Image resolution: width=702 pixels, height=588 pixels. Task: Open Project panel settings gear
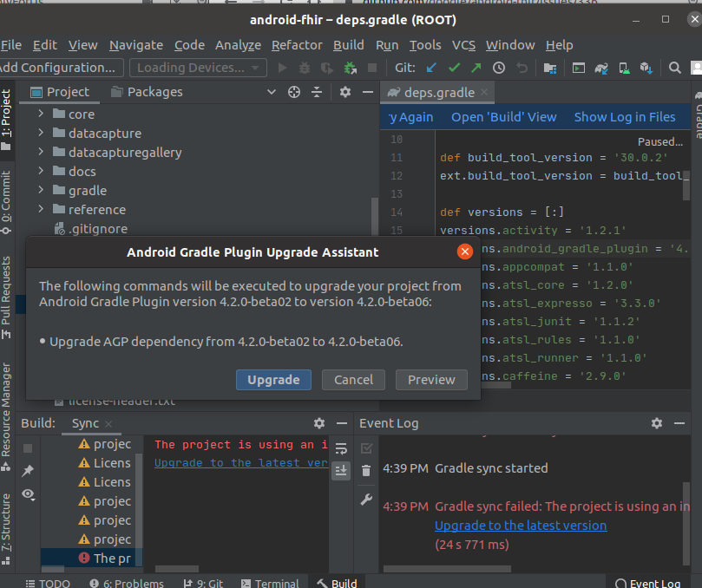tap(344, 92)
